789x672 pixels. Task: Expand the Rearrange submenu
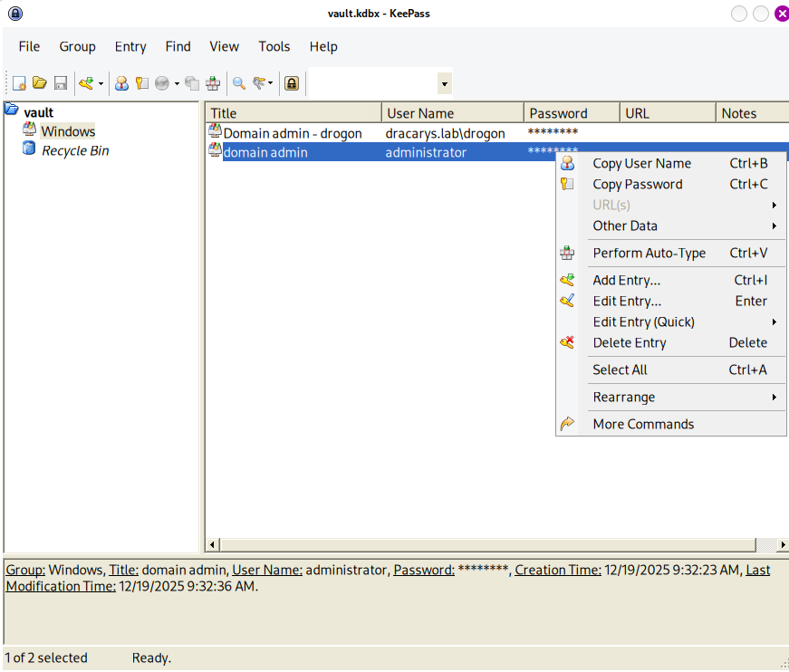[670, 397]
